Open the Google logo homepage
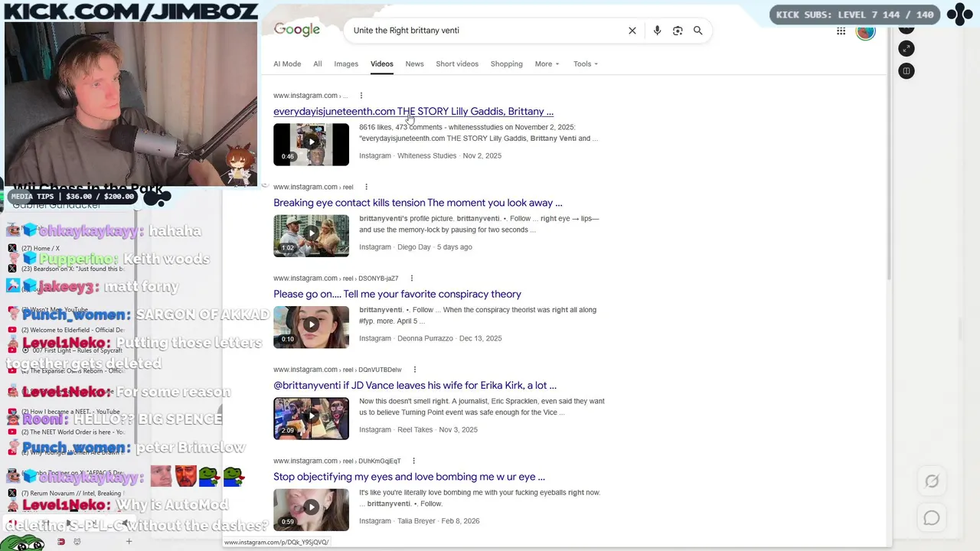Viewport: 980px width, 551px height. click(297, 30)
